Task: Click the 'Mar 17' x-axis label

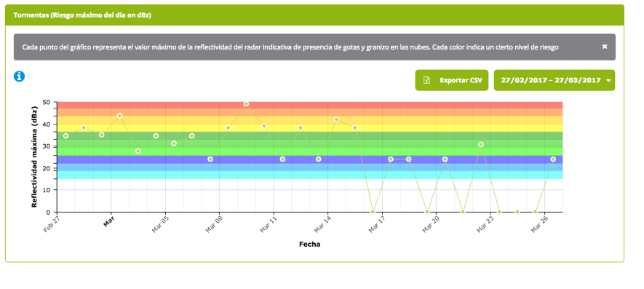Action: click(x=377, y=224)
